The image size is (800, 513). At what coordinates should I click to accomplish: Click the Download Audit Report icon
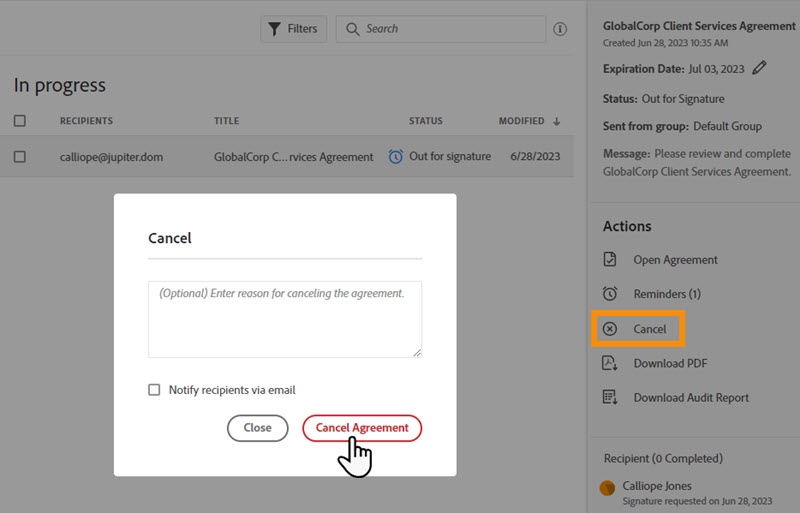click(610, 397)
